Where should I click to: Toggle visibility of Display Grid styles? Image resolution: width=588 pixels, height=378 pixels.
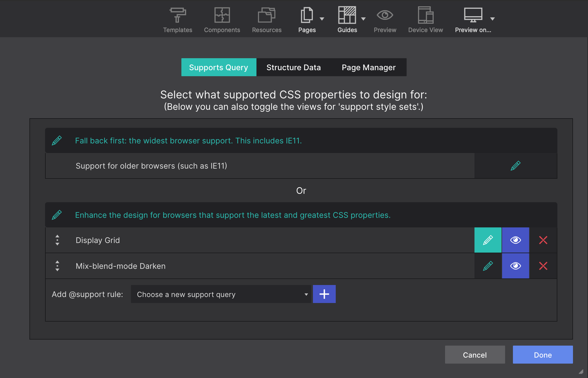[x=516, y=240]
